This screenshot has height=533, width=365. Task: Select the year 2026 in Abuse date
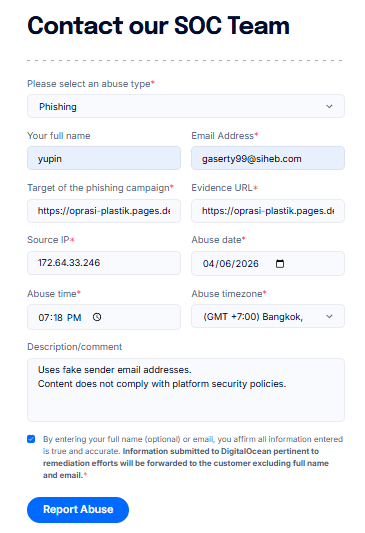coord(247,264)
